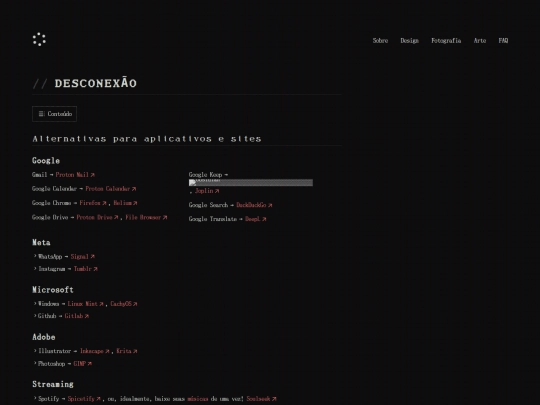Image resolution: width=540 pixels, height=405 pixels.
Task: Select the 'Photoshop' list item text
Action: (52, 364)
